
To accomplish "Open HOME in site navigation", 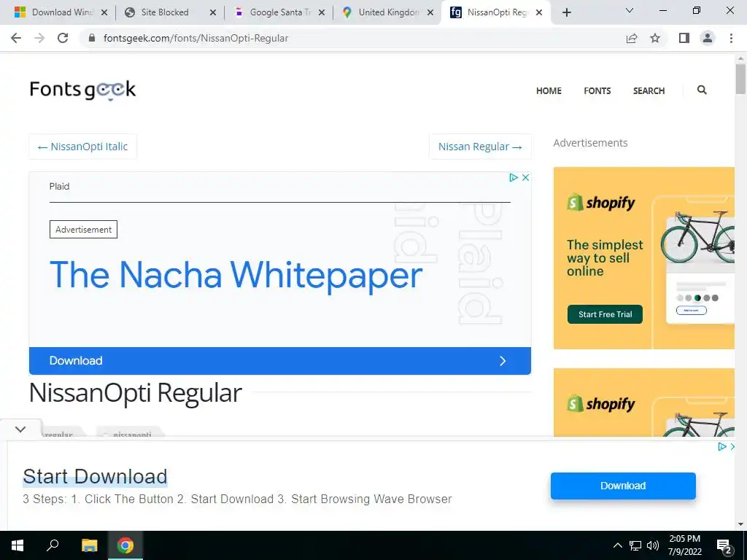I will pos(549,90).
